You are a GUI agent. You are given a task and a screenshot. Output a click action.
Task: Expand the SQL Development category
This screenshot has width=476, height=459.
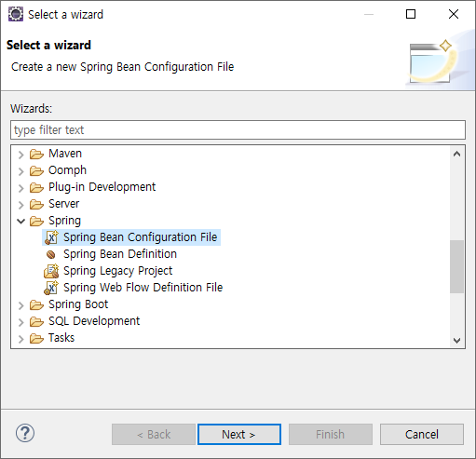(20, 322)
